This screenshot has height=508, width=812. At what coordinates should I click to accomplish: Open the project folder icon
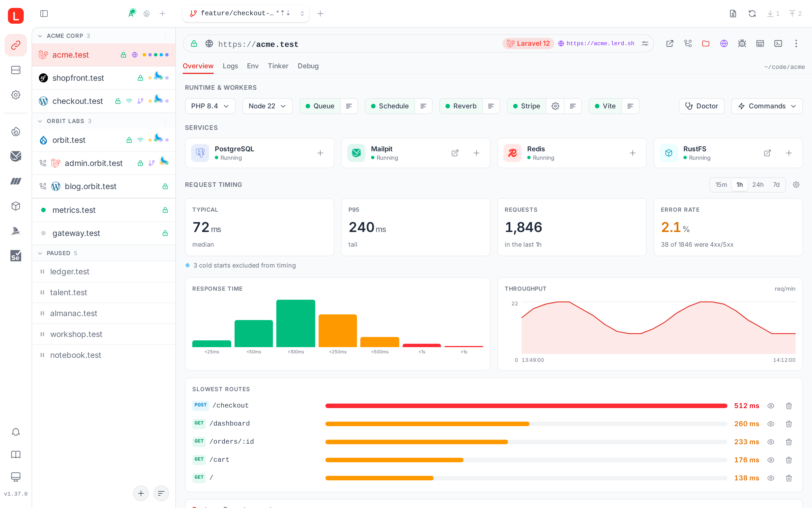pos(706,43)
